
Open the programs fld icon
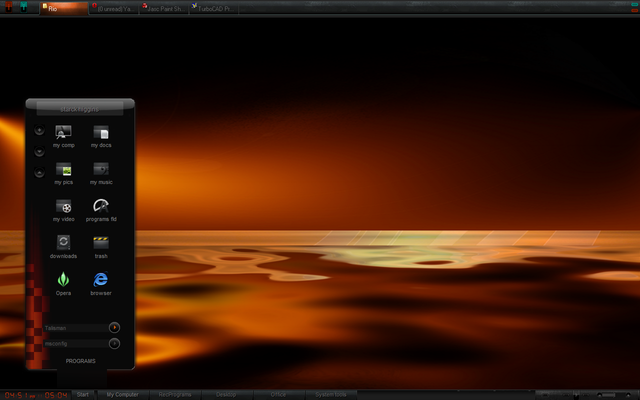101,206
